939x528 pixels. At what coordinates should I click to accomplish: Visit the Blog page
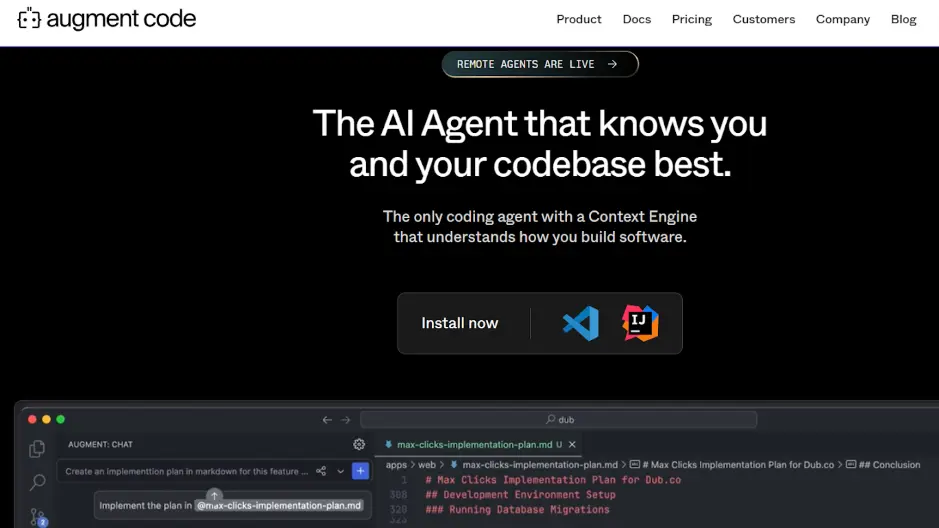903,19
